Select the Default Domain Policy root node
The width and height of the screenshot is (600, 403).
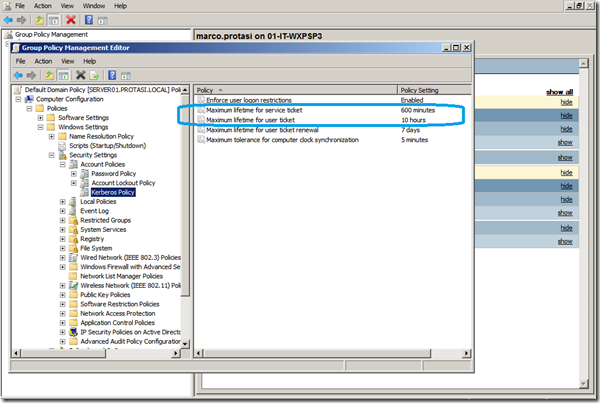click(x=103, y=90)
